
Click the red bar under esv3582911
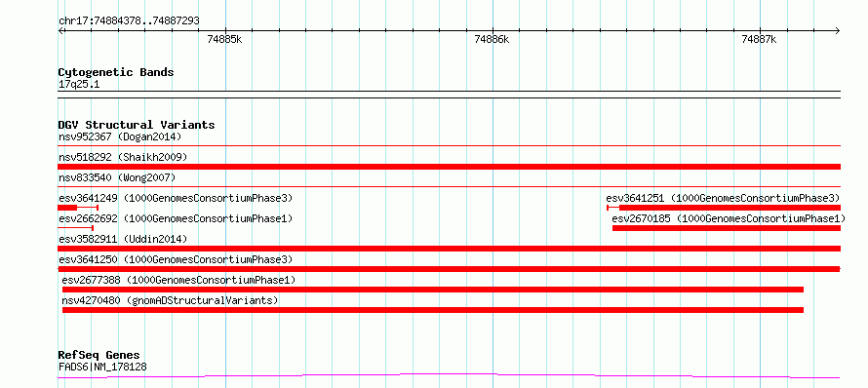tap(449, 249)
